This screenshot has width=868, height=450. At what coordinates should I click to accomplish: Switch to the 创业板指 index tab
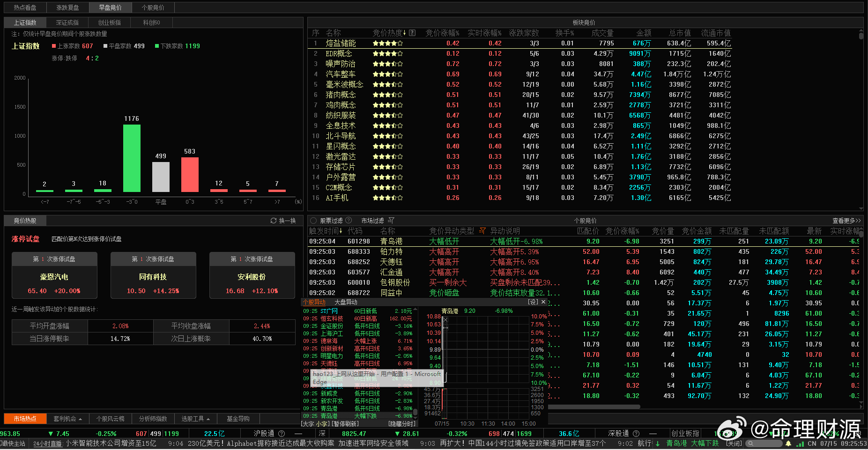pos(110,22)
